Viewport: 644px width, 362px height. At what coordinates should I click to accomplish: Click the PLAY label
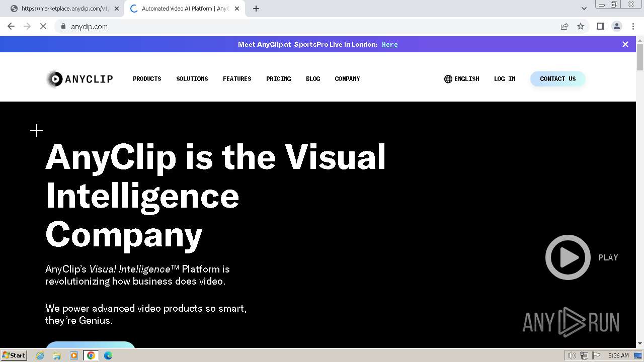tap(608, 257)
